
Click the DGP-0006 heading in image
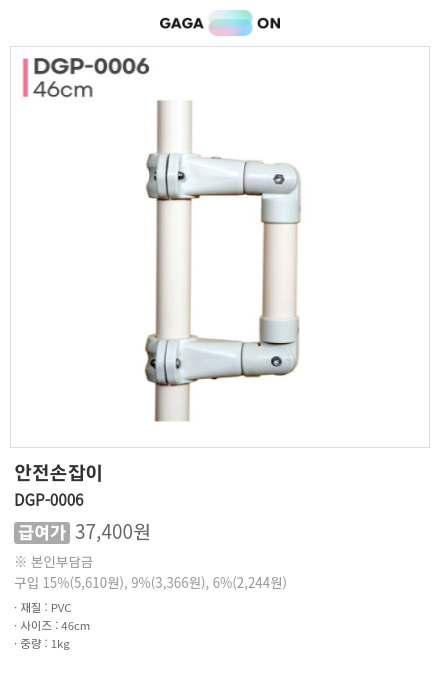coord(91,67)
